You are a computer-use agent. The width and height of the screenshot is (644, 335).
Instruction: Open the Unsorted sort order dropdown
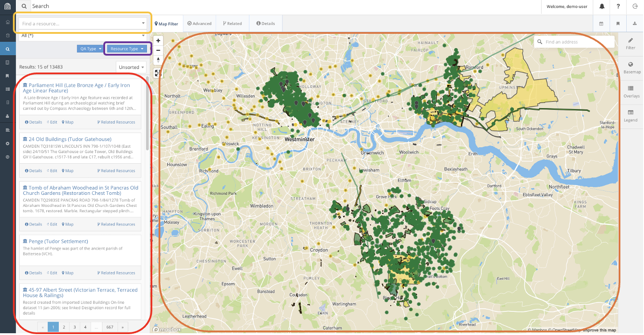[x=131, y=67]
